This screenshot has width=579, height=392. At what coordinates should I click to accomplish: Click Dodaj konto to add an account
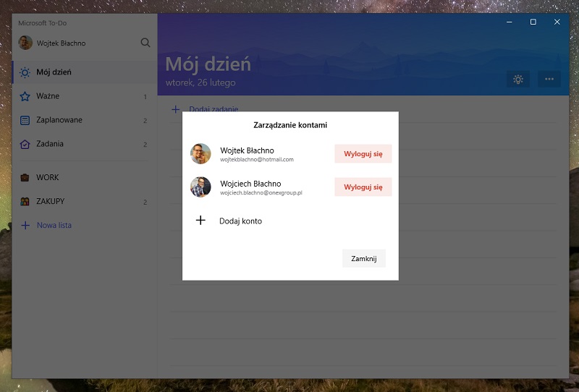240,221
